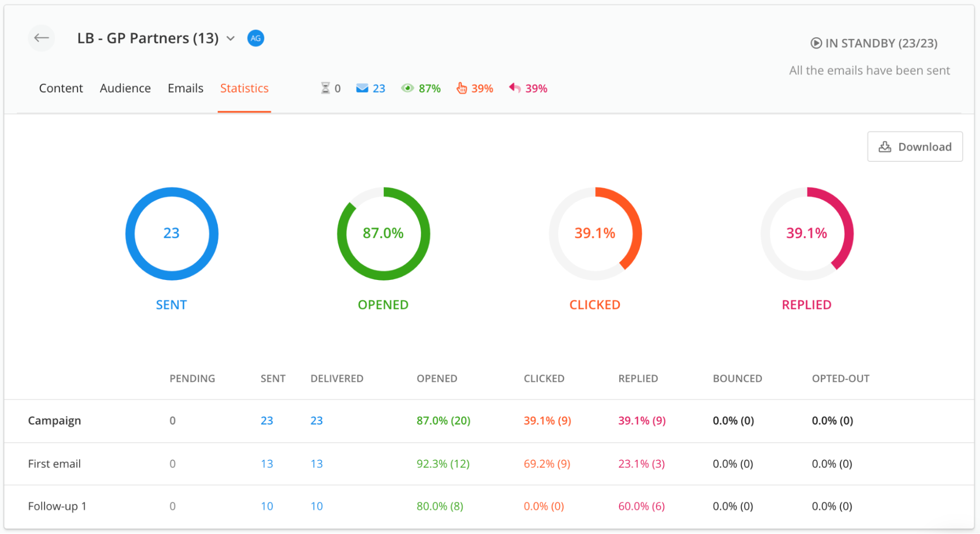Viewport: 980px width, 534px height.
Task: Click the download icon button
Action: [887, 146]
